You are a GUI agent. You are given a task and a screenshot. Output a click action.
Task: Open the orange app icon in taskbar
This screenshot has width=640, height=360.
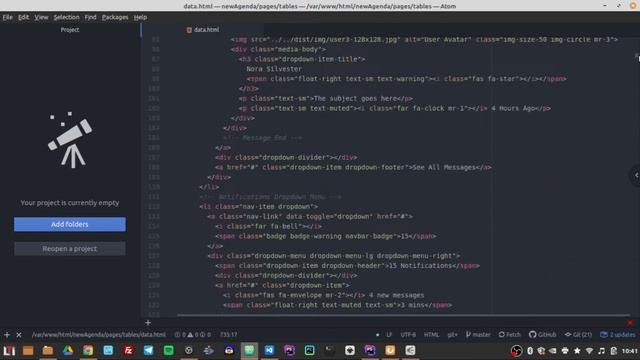(390, 350)
